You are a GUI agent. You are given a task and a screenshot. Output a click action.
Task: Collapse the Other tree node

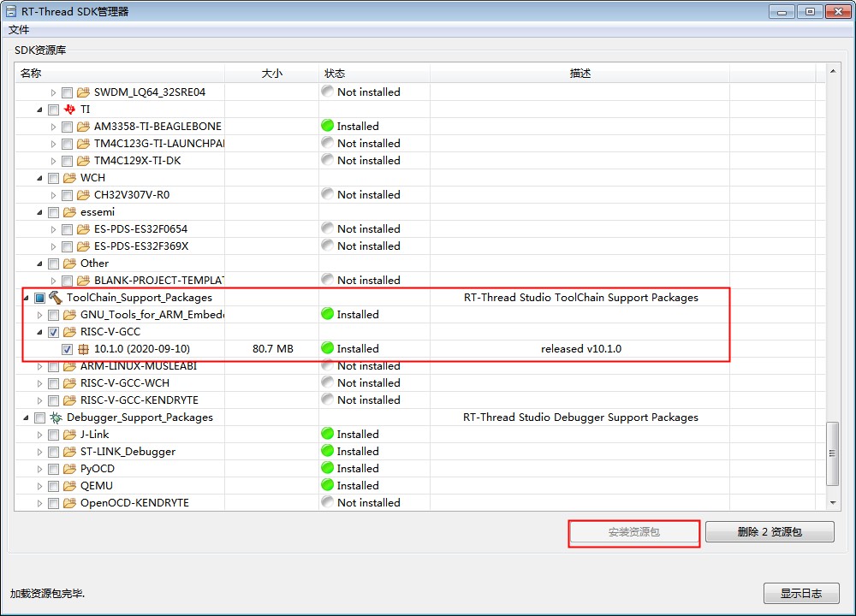[x=39, y=264]
